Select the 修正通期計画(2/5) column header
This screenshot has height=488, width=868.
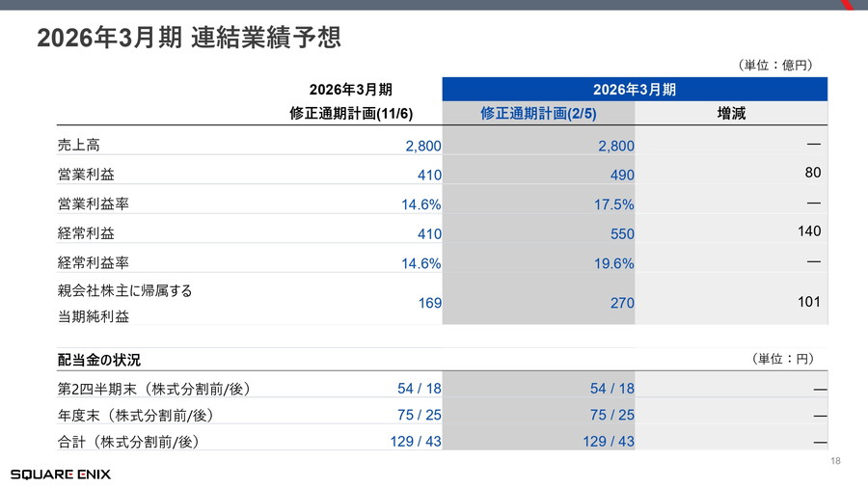[x=538, y=114]
